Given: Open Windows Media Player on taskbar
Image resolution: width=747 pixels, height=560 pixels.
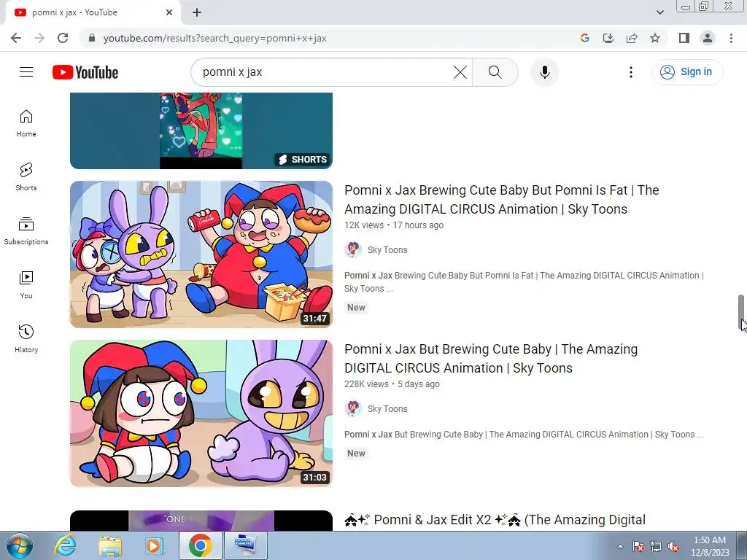Looking at the screenshot, I should pos(155,545).
